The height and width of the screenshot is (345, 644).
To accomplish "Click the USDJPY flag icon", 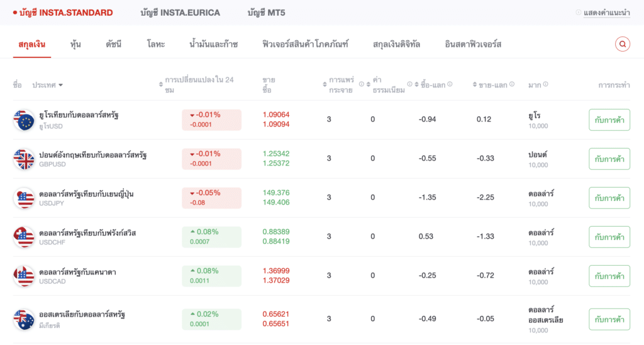I will point(25,198).
